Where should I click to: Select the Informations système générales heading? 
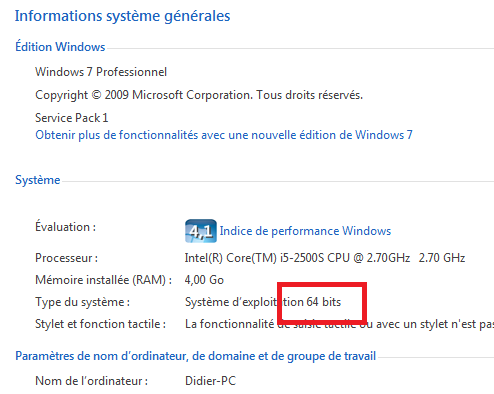(x=122, y=16)
